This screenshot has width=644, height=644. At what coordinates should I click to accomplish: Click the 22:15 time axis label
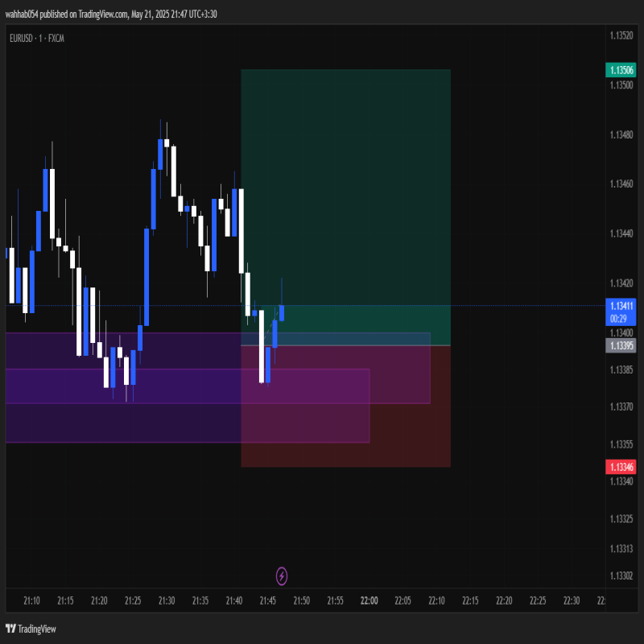[x=470, y=601]
